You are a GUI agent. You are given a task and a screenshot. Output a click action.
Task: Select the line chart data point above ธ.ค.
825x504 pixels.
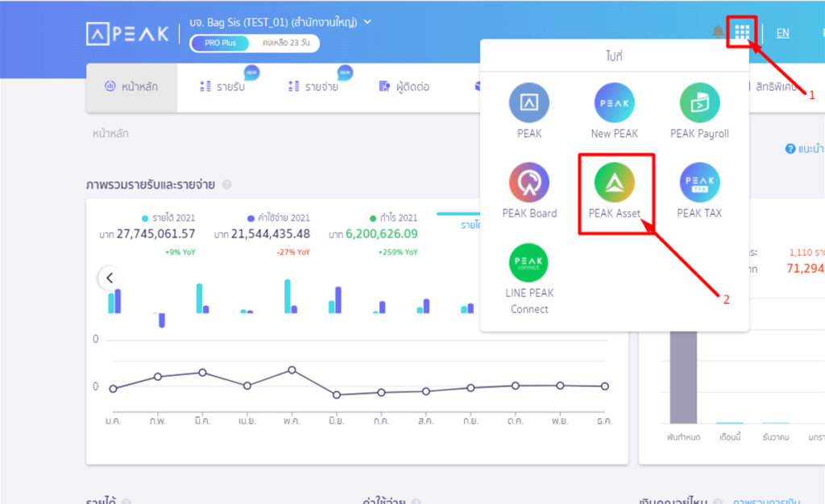[x=605, y=386]
